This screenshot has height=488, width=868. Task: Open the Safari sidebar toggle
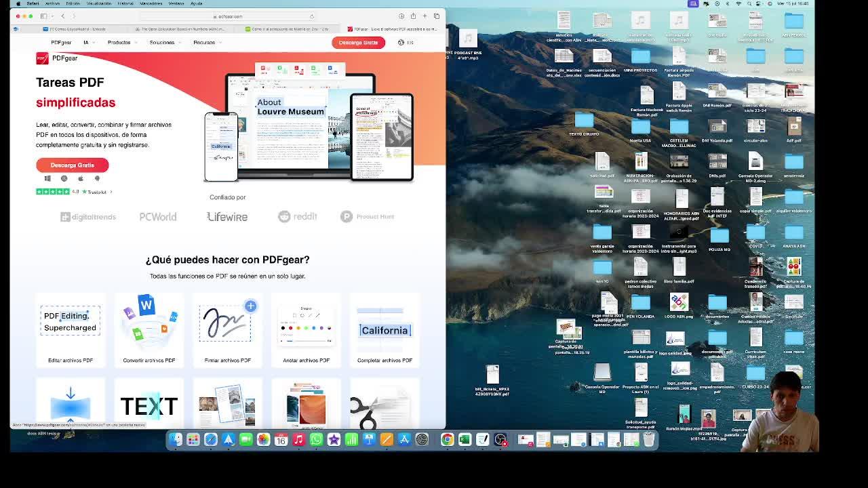click(43, 16)
